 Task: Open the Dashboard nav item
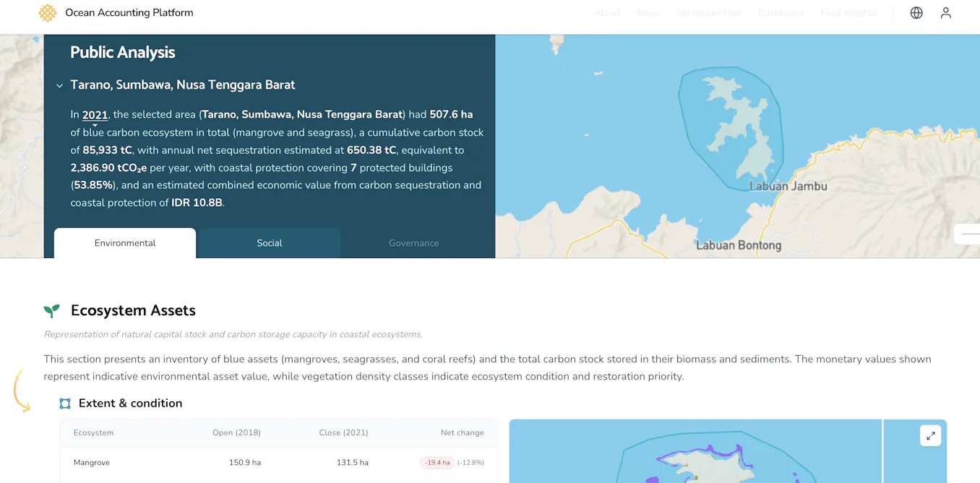[x=781, y=13]
